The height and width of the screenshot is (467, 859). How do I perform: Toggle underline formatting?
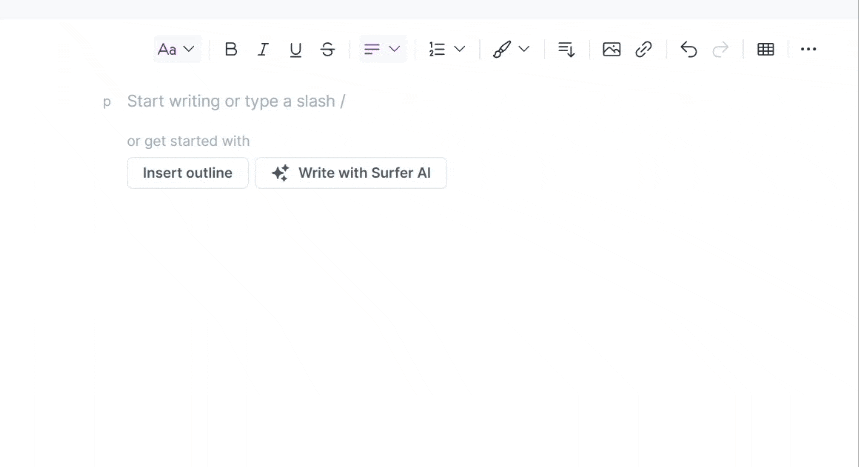pos(295,49)
